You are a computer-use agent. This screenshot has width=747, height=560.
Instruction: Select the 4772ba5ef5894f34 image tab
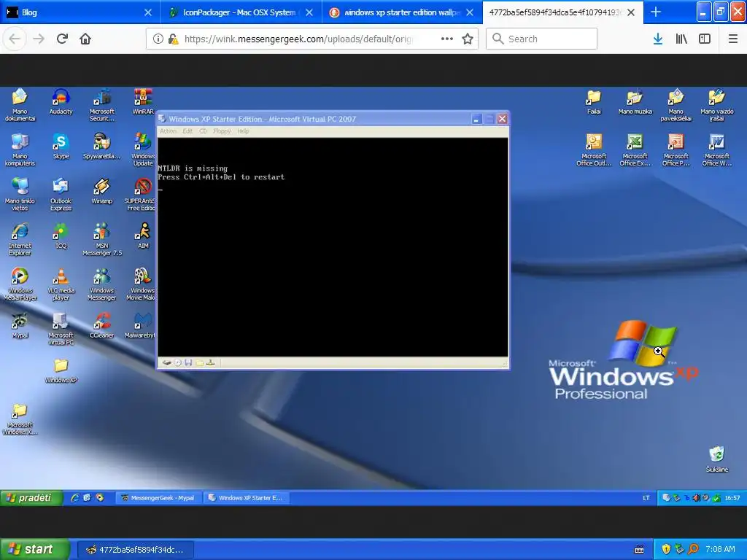562,12
